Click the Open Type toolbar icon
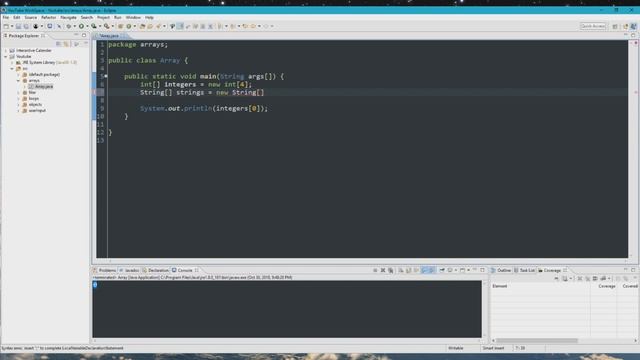The width and height of the screenshot is (640, 360). click(x=142, y=27)
